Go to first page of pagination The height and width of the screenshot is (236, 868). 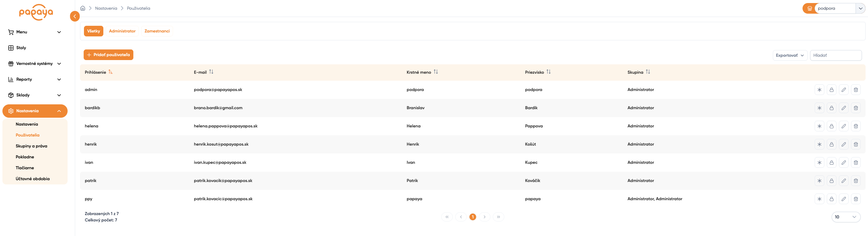[447, 217]
